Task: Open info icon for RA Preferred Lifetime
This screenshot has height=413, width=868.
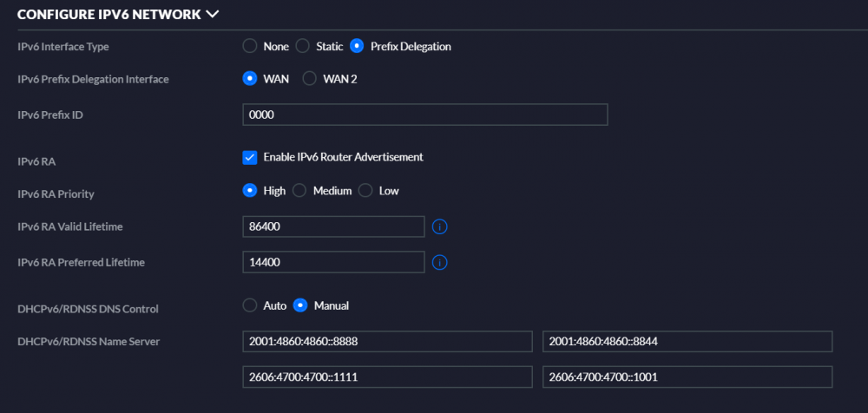Action: [439, 262]
